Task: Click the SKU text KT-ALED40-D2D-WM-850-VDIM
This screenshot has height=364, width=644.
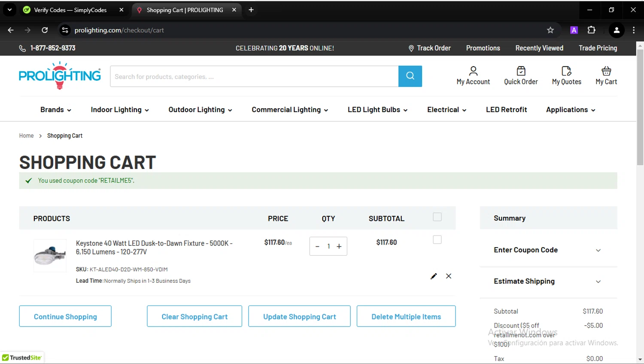Action: tap(128, 269)
